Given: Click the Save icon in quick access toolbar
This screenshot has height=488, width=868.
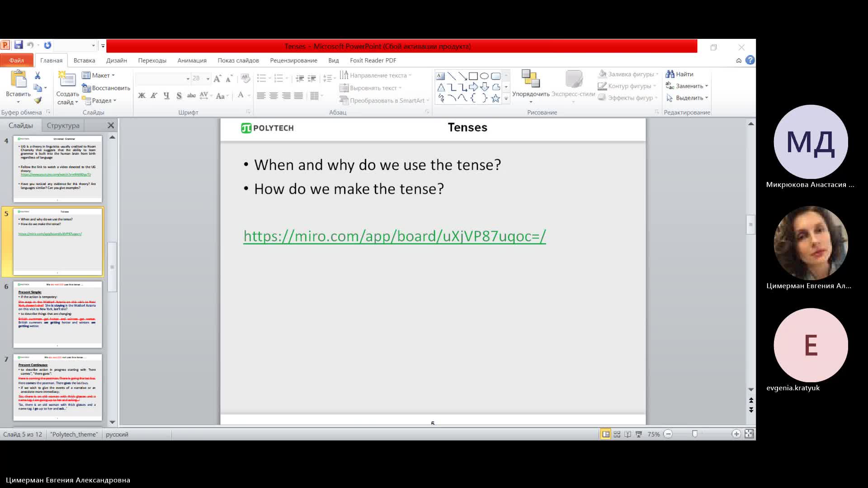Looking at the screenshot, I should pos(19,45).
